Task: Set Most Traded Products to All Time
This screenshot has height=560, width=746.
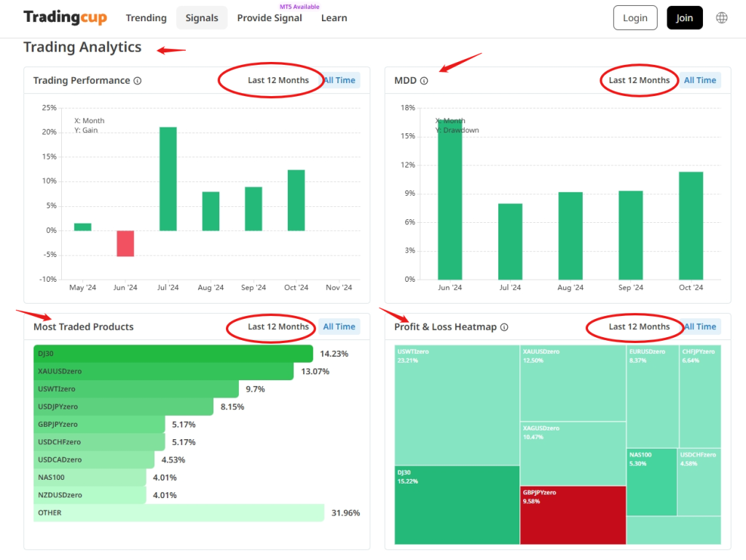Action: click(339, 327)
